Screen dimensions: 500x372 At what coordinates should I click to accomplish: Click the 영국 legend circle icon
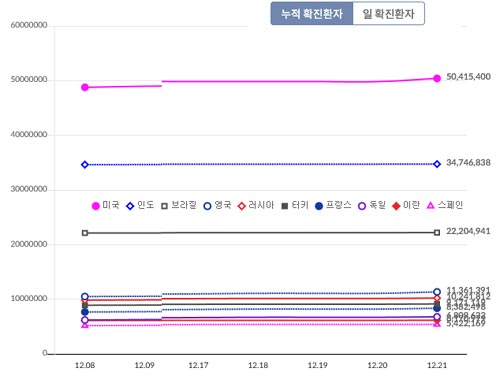point(207,206)
